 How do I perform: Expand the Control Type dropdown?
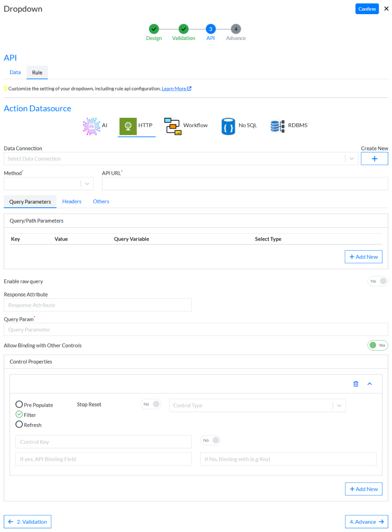[257, 405]
